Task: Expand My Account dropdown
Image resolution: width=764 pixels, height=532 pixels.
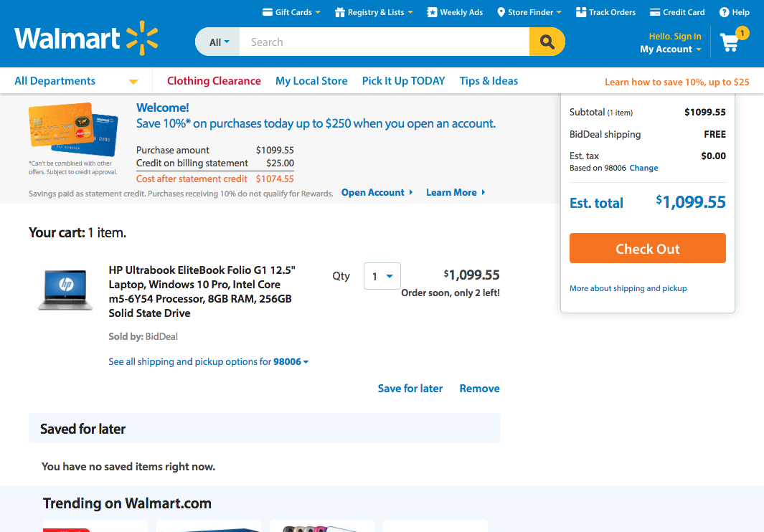Action: (671, 49)
